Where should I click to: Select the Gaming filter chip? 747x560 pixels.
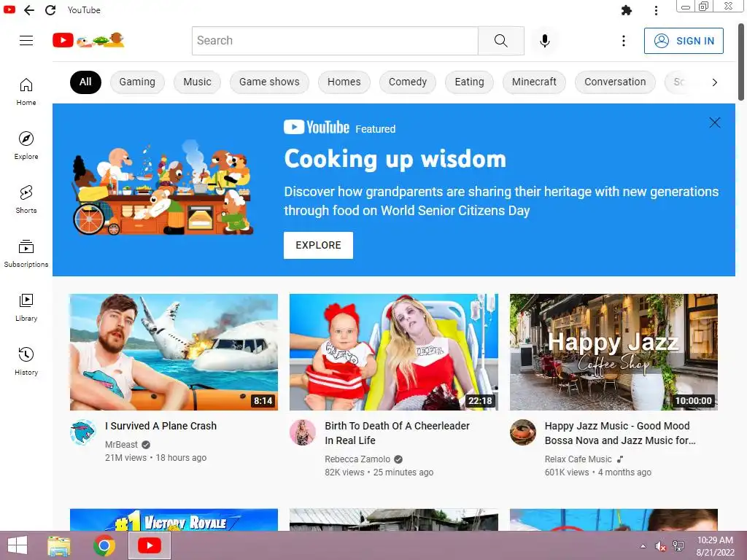137,82
